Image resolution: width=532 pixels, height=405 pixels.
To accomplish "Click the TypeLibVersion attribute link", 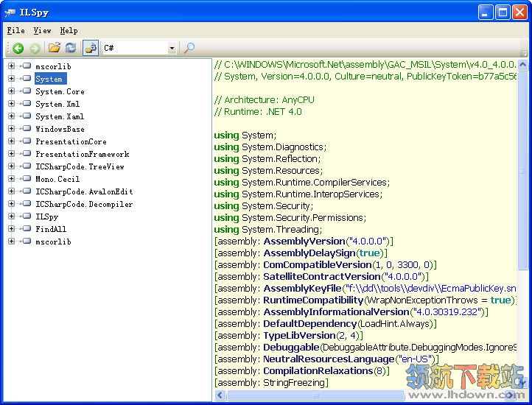I will [300, 336].
